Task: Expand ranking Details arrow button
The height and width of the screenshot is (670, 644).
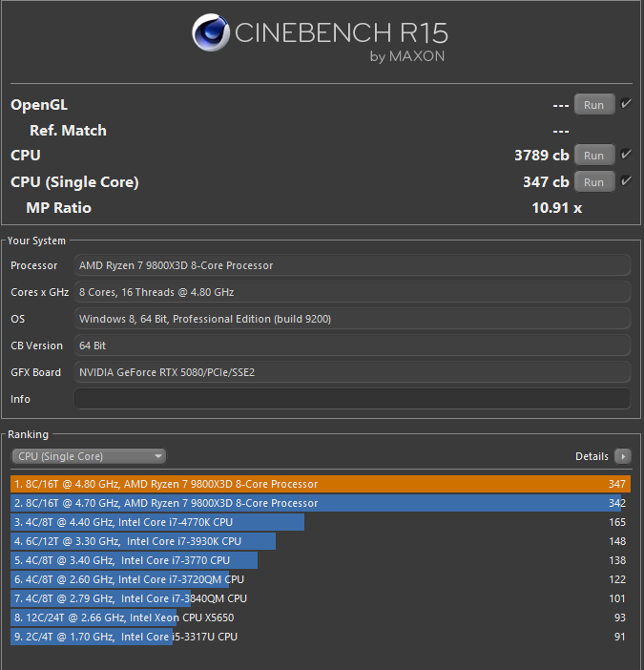Action: pyautogui.click(x=622, y=456)
